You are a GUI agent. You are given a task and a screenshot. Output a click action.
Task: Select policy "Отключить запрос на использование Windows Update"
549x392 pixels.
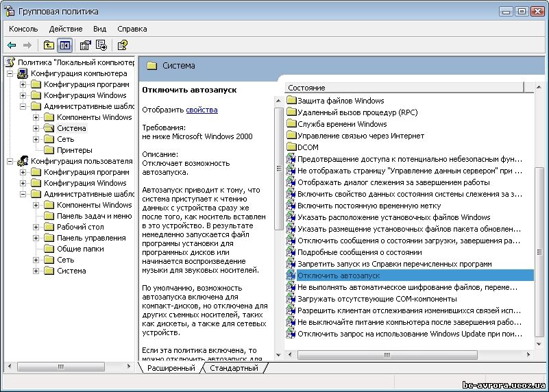(x=410, y=334)
